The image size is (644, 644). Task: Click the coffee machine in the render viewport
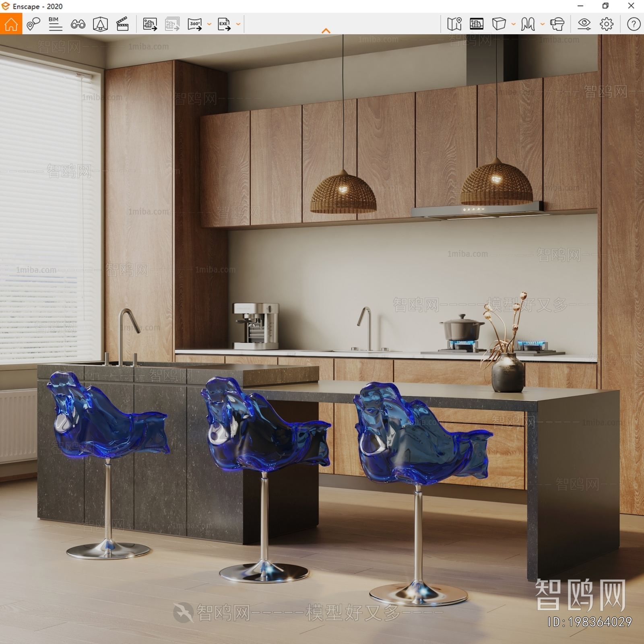[256, 326]
